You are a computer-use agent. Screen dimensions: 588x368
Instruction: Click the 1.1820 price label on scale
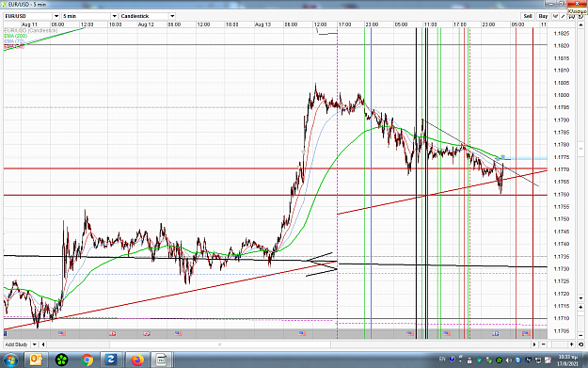(562, 46)
